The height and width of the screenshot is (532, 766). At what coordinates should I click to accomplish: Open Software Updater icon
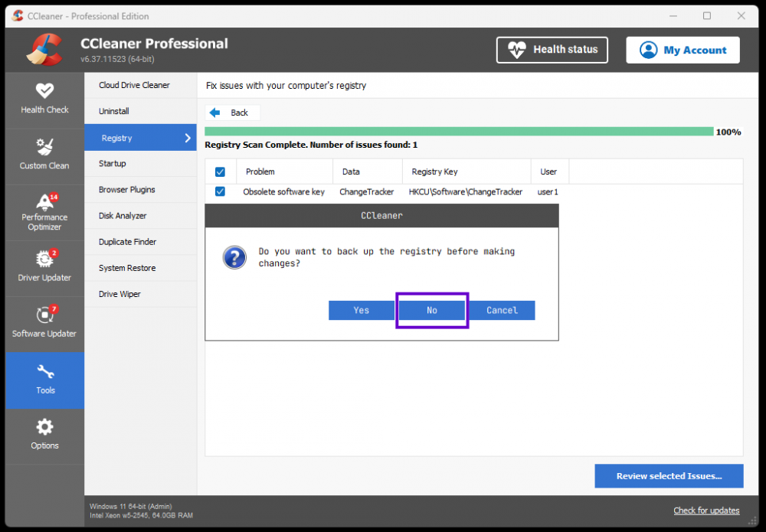(x=44, y=315)
